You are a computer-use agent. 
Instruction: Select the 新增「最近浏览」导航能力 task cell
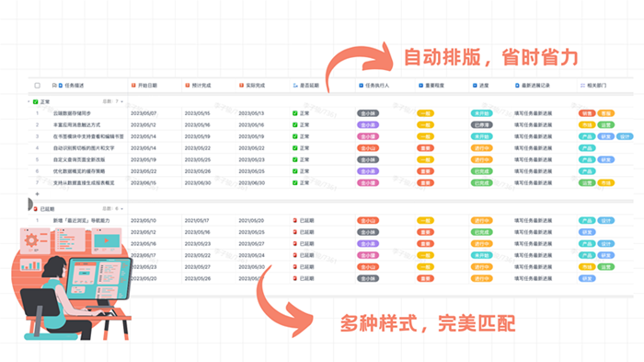[81, 220]
